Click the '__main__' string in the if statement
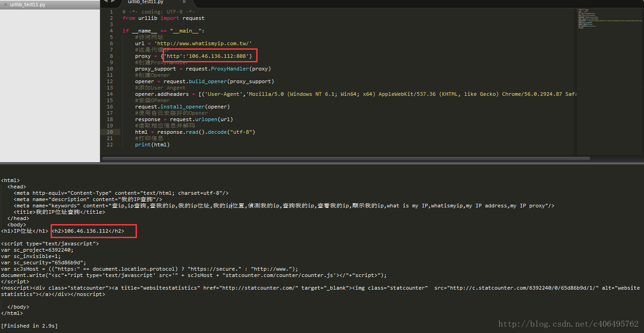644x333 pixels. coord(186,31)
